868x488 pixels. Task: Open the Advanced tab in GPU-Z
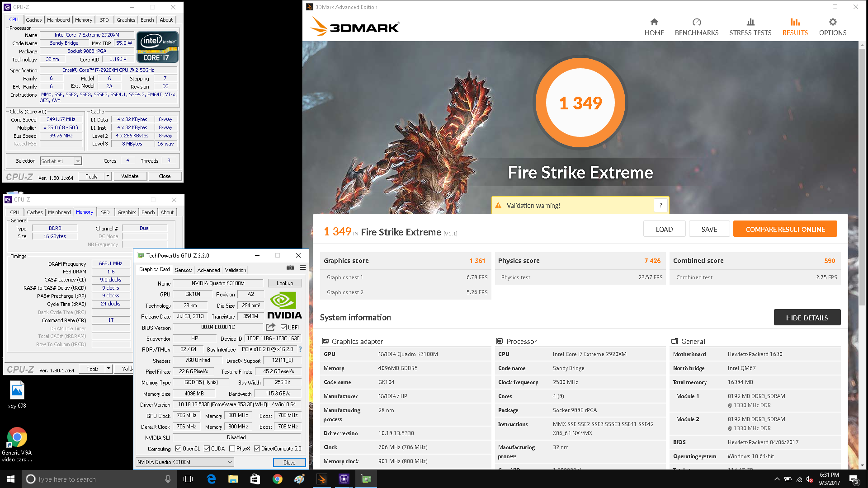point(208,270)
